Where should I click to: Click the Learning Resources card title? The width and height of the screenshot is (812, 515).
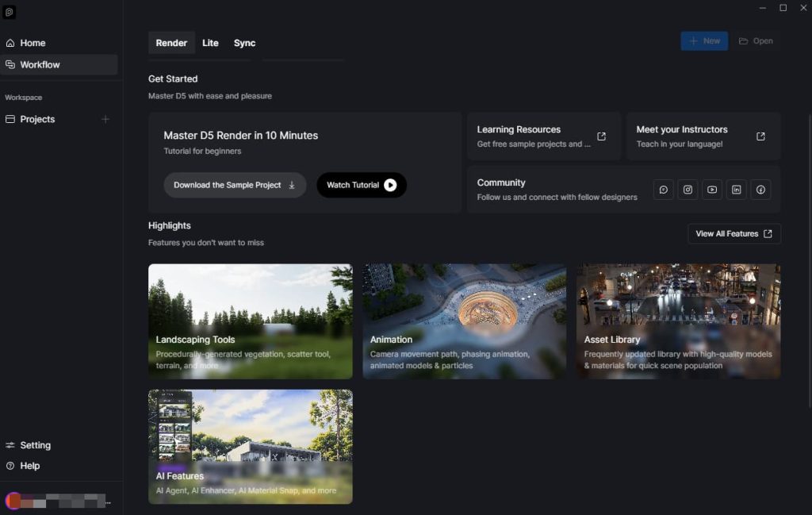pyautogui.click(x=519, y=129)
